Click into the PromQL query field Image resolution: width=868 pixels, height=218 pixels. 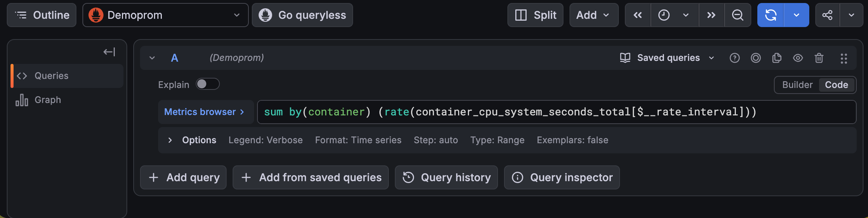pos(557,112)
